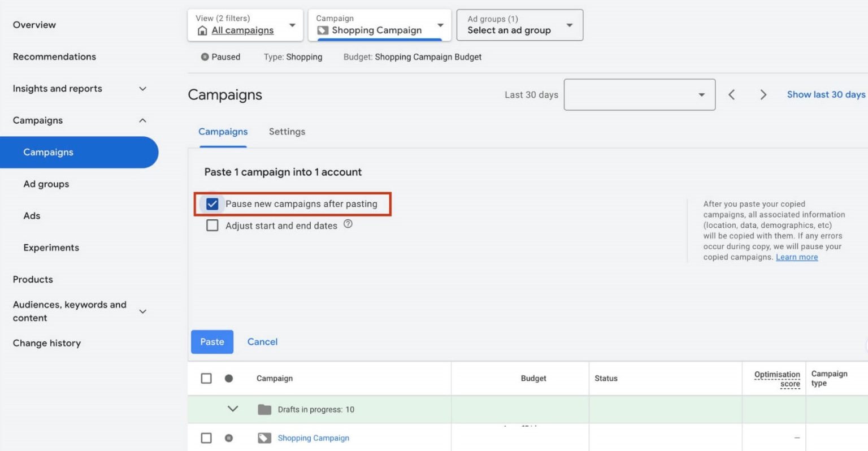Click the folder icon next to Drafts in progress

point(264,409)
